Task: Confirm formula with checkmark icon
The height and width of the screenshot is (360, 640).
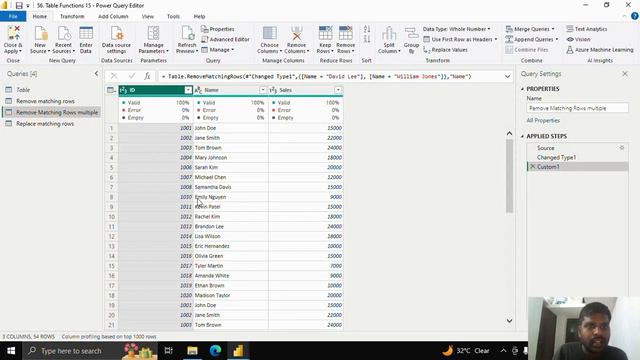Action: [x=131, y=76]
